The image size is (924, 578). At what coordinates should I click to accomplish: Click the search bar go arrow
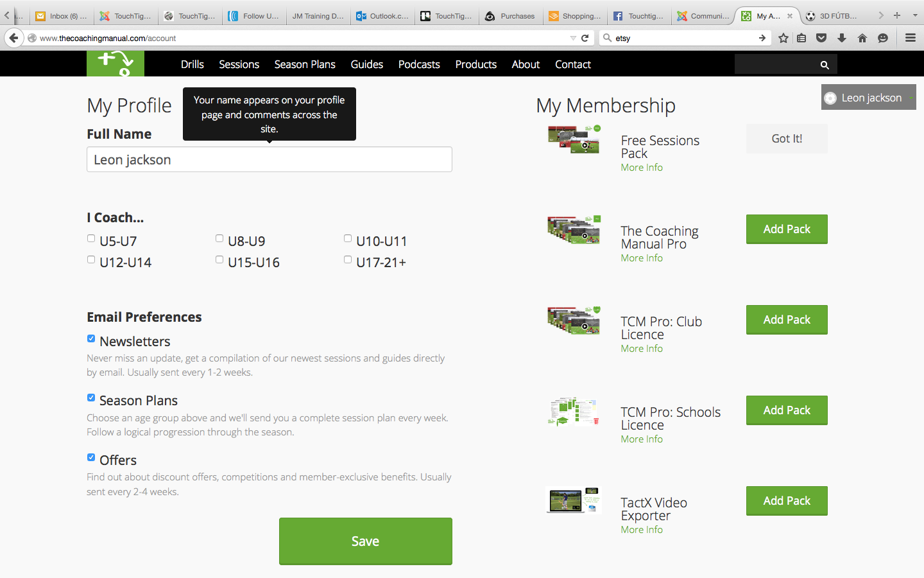point(762,38)
